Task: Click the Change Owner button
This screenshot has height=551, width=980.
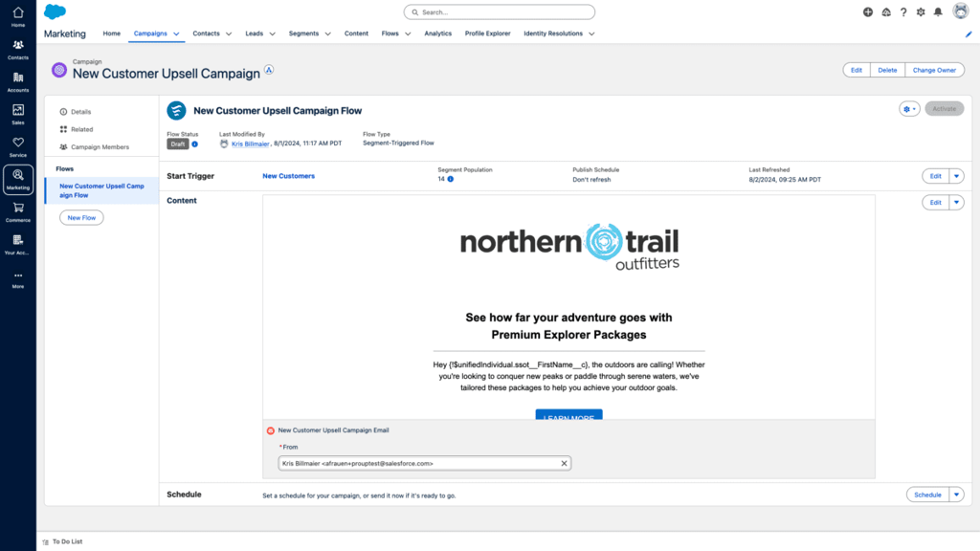Action: [934, 70]
